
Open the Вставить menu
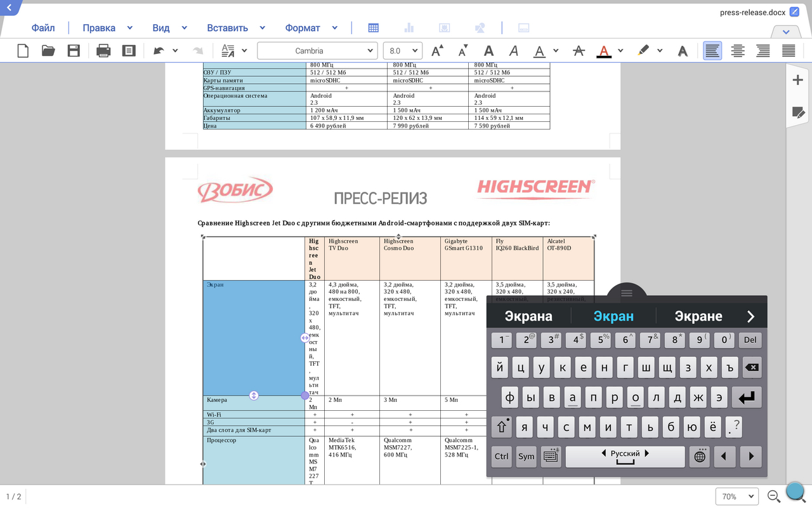point(227,28)
